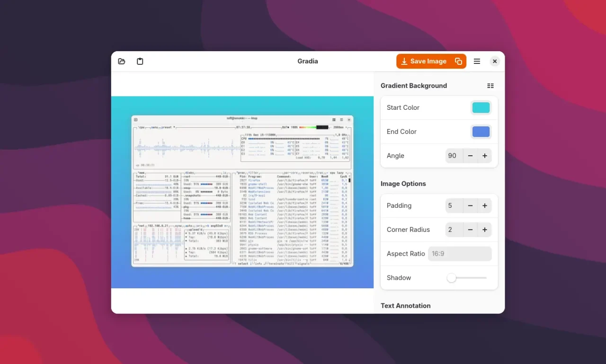The height and width of the screenshot is (364, 606).
Task: Click the Save Image button
Action: tap(424, 61)
